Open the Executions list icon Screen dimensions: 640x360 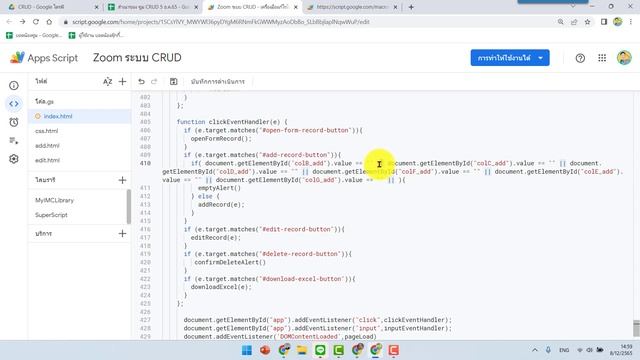pos(14,140)
